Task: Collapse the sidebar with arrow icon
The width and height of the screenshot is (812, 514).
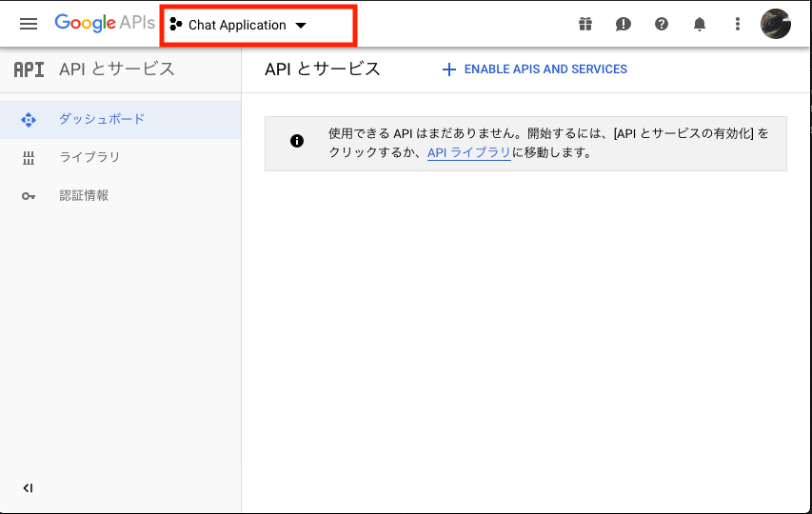Action: point(28,488)
